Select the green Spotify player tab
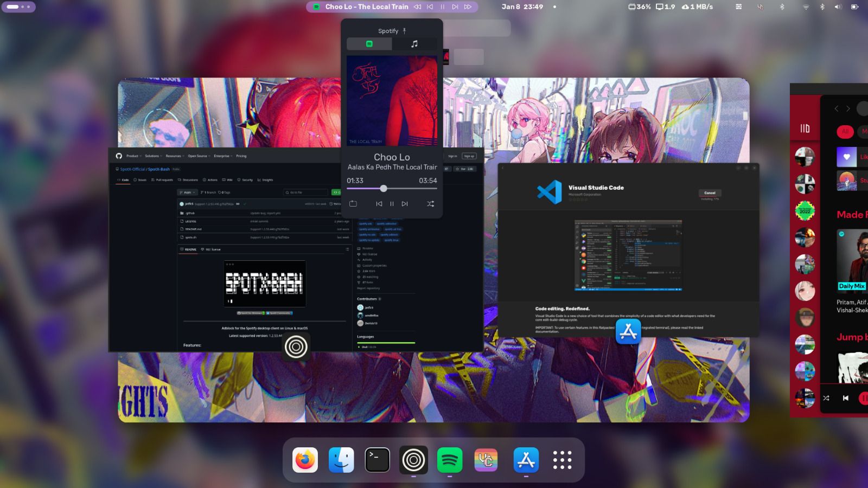 [369, 44]
